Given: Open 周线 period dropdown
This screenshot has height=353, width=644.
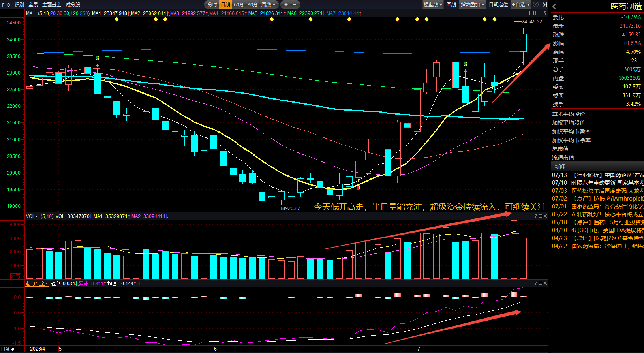Looking at the screenshot, I should pyautogui.click(x=269, y=5).
